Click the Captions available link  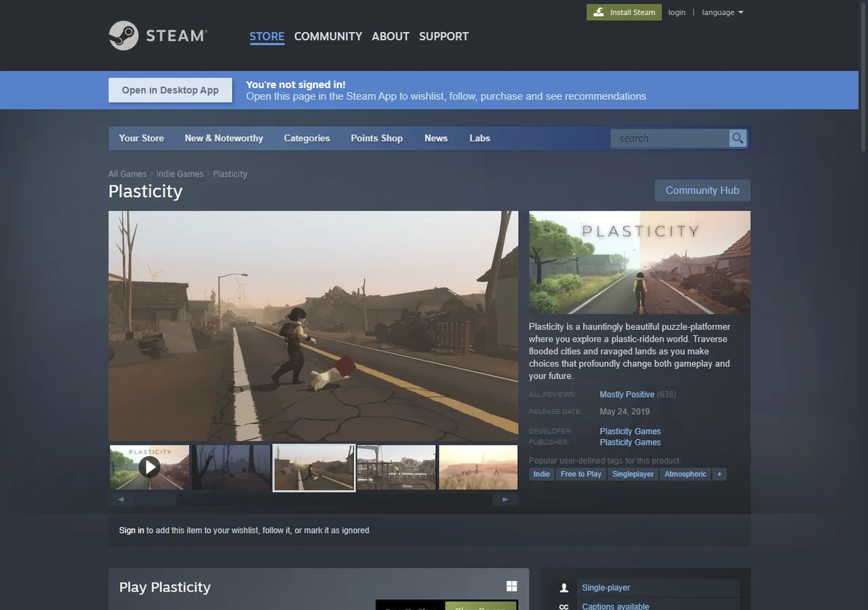616,606
